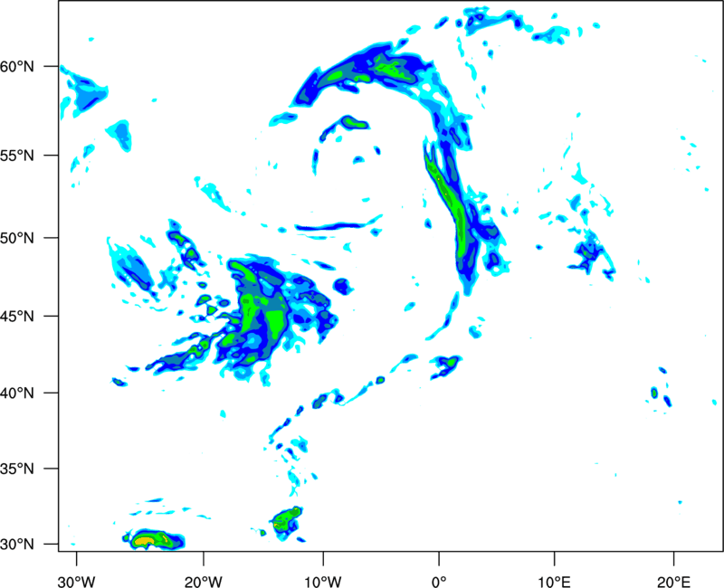Click the 30°N latitude label
Viewport: 724px width, 588px height.
point(17,545)
